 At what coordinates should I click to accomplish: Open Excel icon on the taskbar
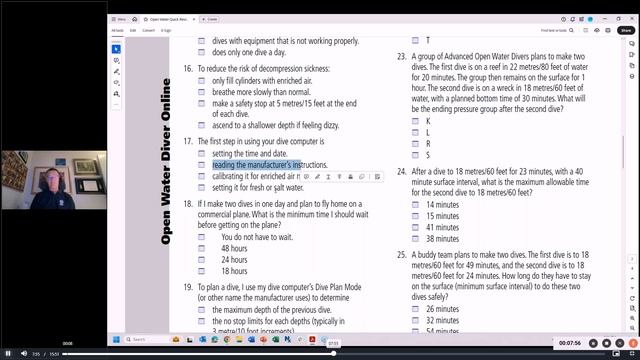pos(276,340)
